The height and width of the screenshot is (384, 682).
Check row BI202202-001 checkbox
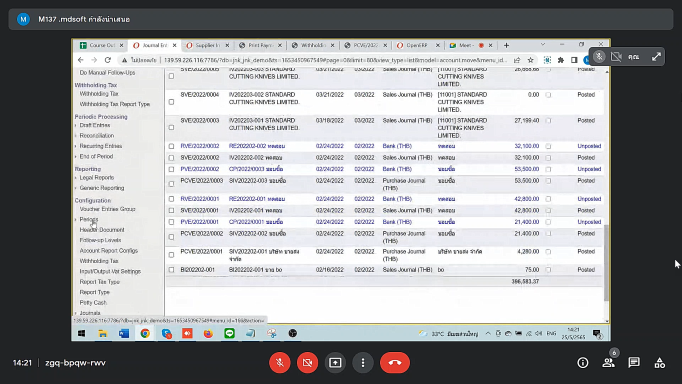(171, 270)
